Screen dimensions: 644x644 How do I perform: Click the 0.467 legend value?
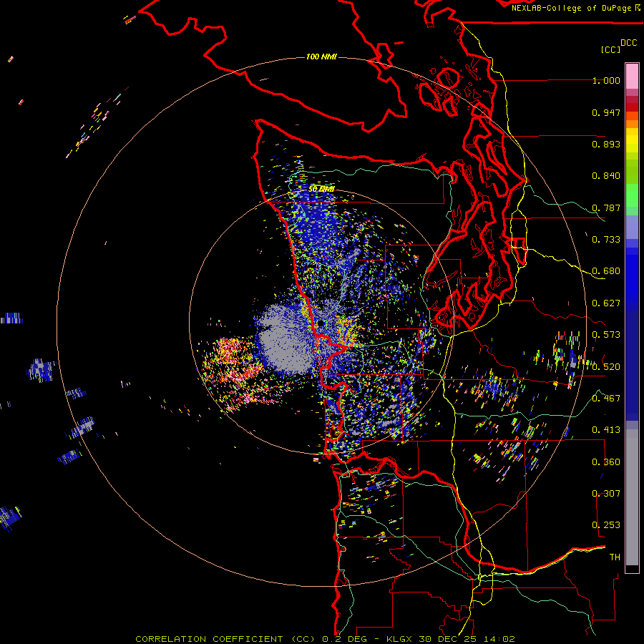pyautogui.click(x=606, y=399)
